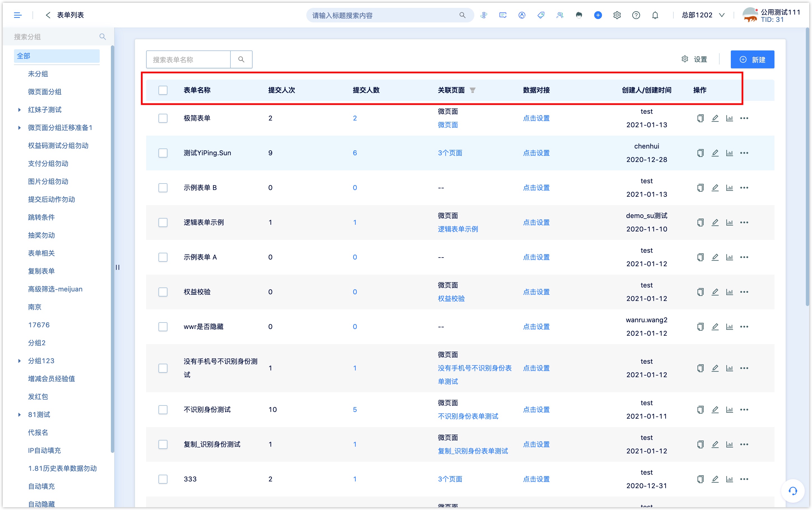The width and height of the screenshot is (812, 510).
Task: Select the 代报名 group
Action: point(38,432)
